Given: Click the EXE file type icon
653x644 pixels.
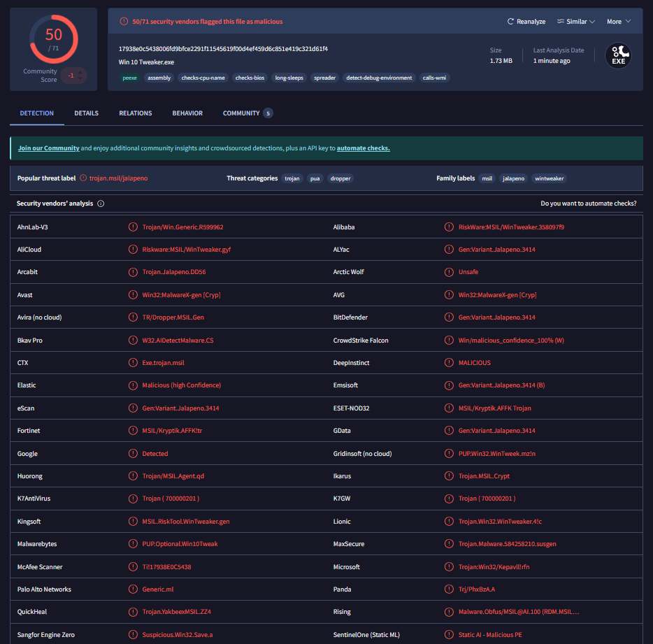Looking at the screenshot, I should coord(618,55).
